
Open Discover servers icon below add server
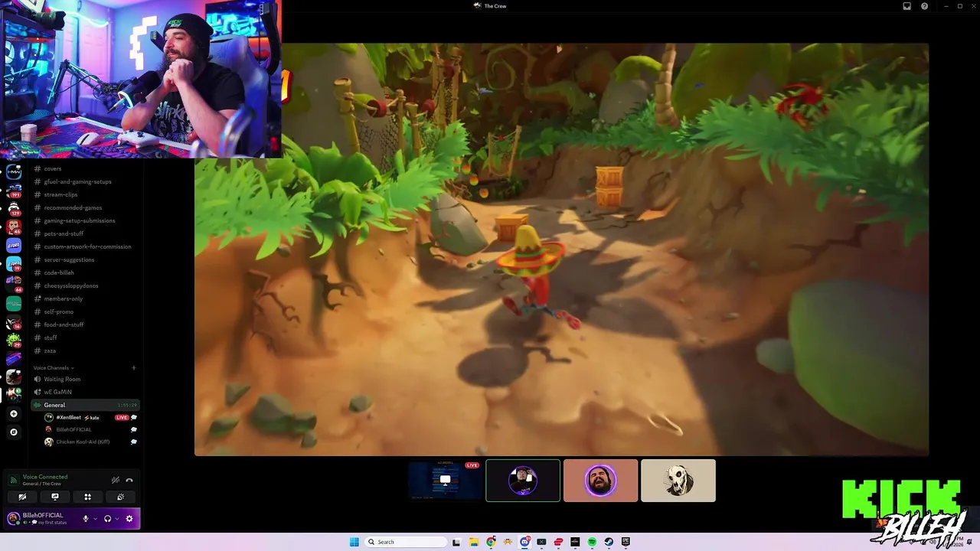[x=13, y=432]
